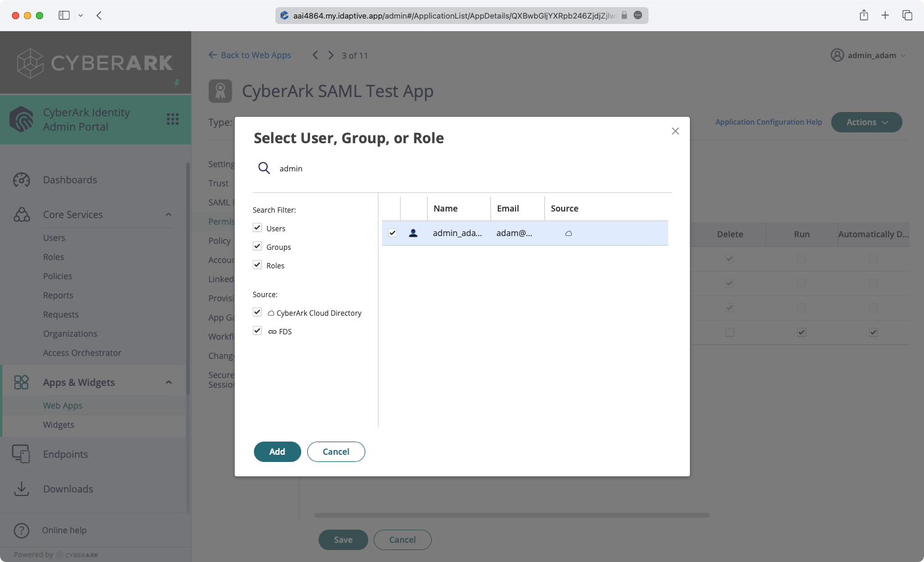Screen dimensions: 924x562
Task: Select the Core Services icon in sidebar
Action: pos(22,214)
